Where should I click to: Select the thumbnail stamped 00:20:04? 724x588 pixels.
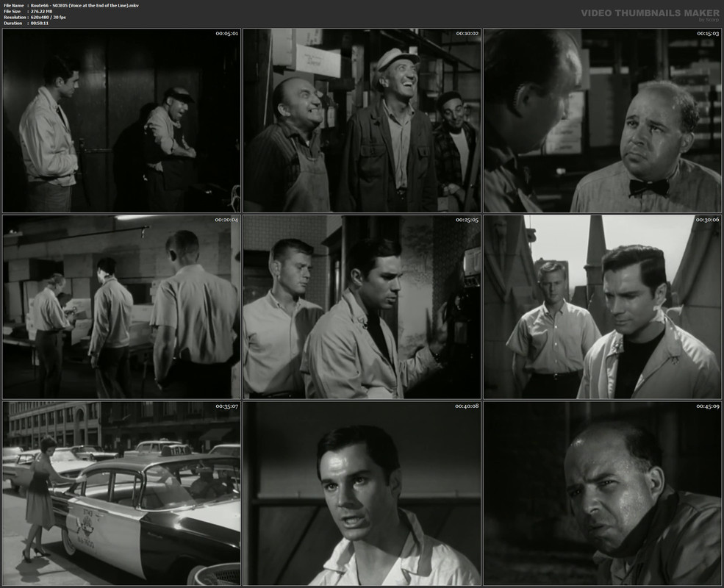[x=121, y=307]
